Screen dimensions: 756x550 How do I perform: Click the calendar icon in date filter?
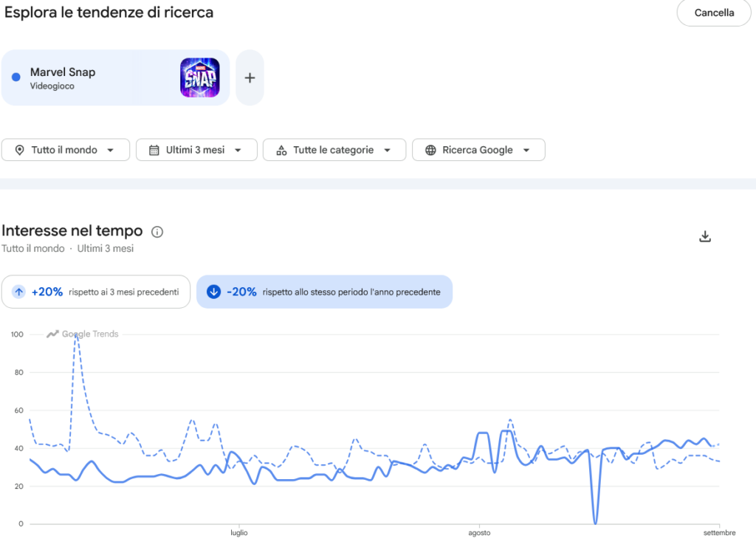[x=154, y=151]
